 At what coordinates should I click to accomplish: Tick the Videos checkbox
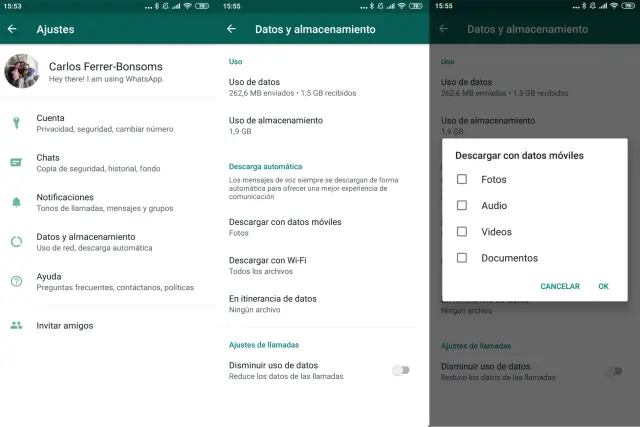[x=461, y=232]
